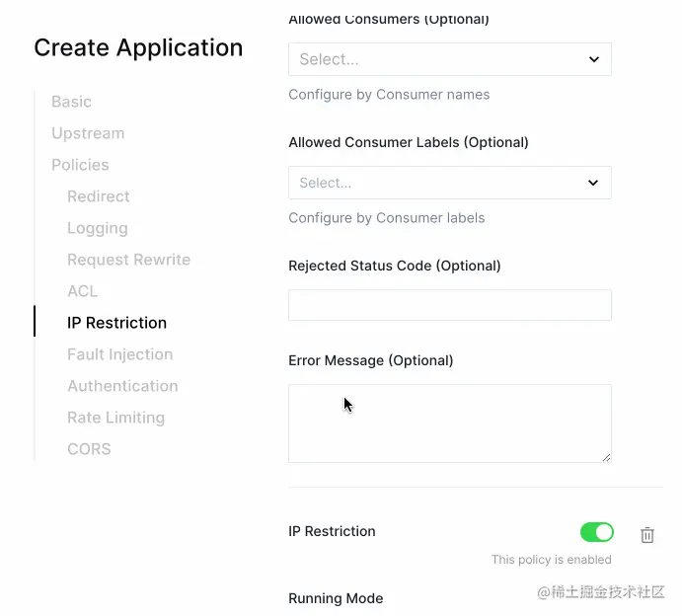Select Request Rewrite in the sidebar
The width and height of the screenshot is (682, 616).
click(128, 260)
